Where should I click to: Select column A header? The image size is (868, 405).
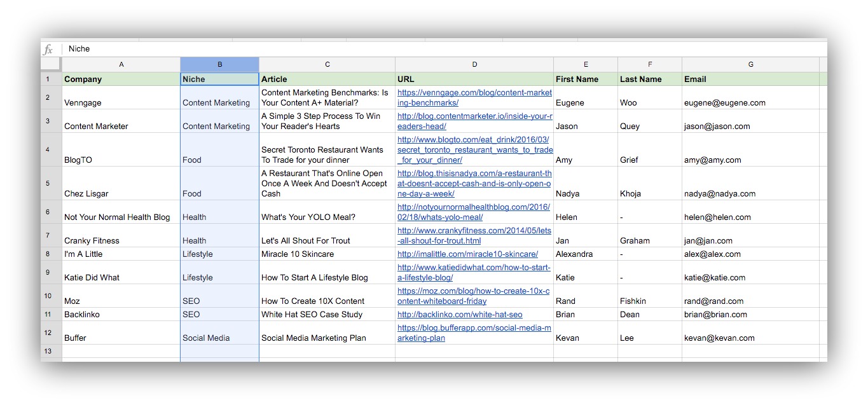[x=121, y=64]
